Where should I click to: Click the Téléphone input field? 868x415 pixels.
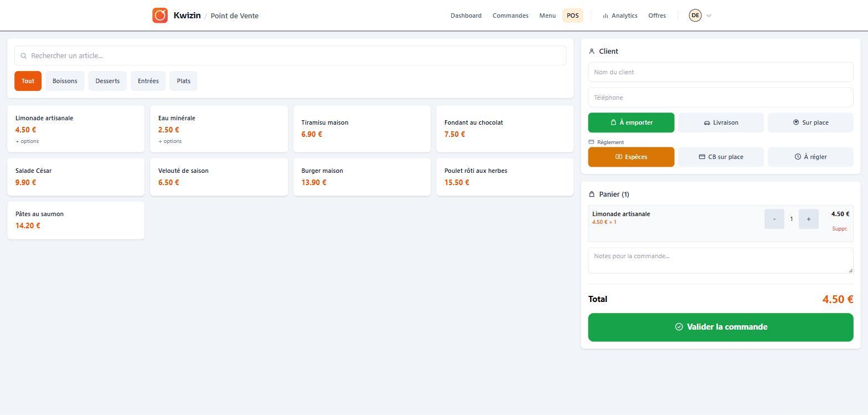click(x=721, y=98)
